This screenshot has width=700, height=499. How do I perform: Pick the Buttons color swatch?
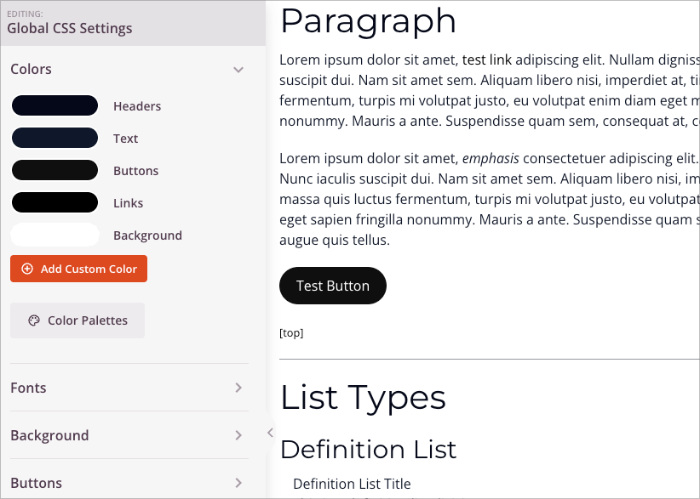(x=55, y=170)
